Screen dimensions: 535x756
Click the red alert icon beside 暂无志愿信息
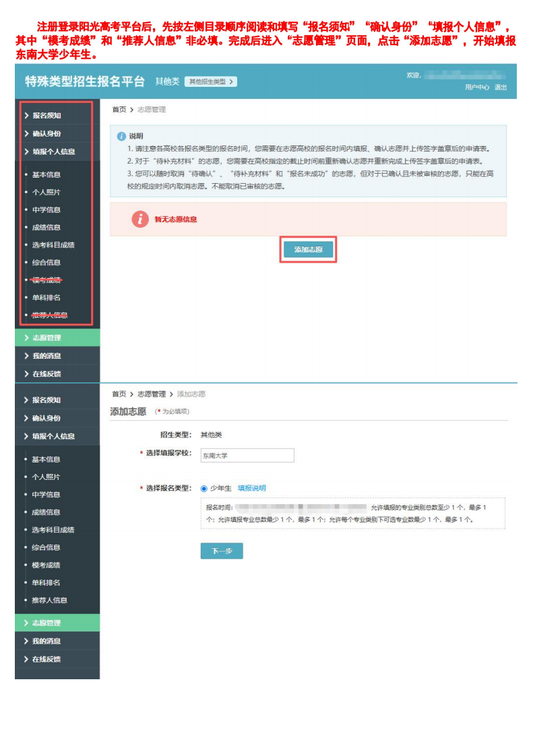point(140,219)
